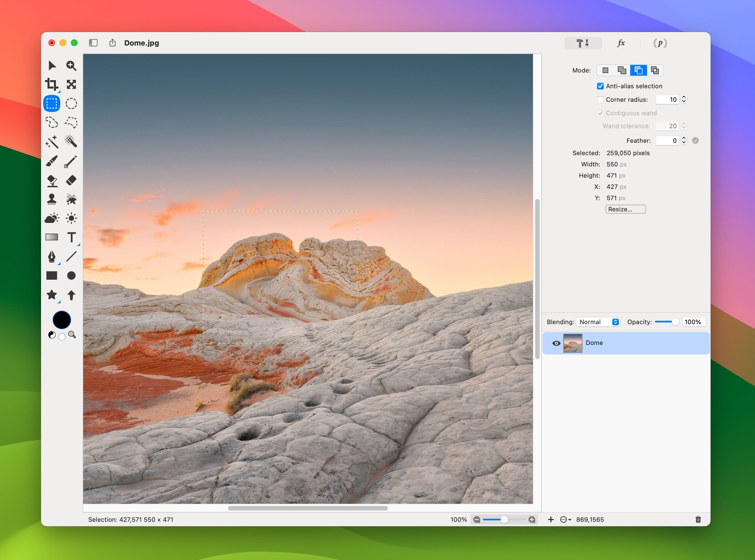Choose the Elliptical selection tool
The image size is (755, 560).
coord(71,103)
